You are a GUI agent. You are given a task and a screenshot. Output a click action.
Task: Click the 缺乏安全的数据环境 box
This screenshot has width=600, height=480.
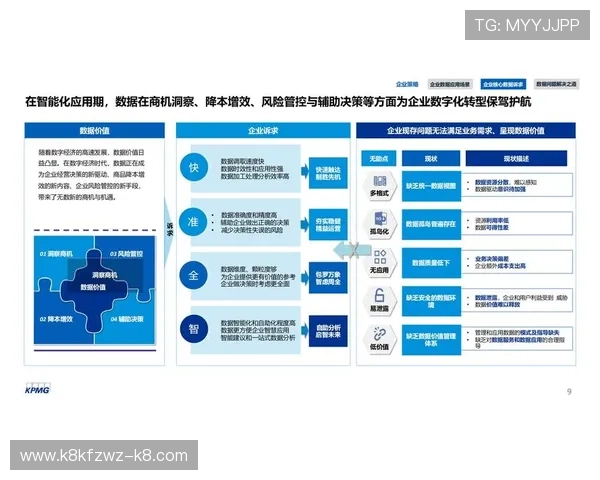point(431,301)
